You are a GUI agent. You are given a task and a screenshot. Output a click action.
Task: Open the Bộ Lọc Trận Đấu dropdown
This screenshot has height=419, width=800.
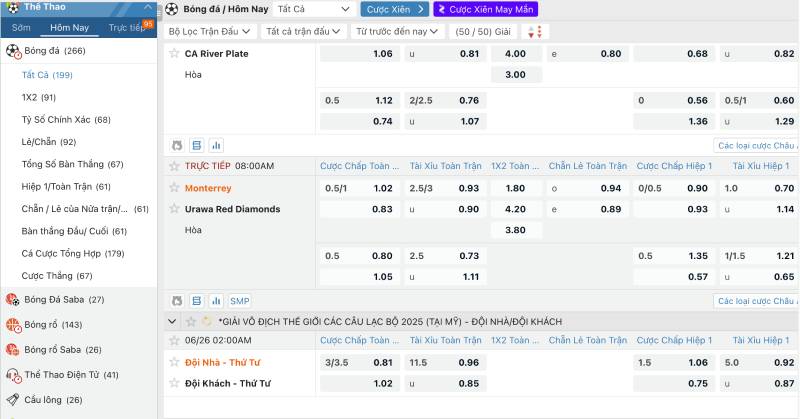208,31
